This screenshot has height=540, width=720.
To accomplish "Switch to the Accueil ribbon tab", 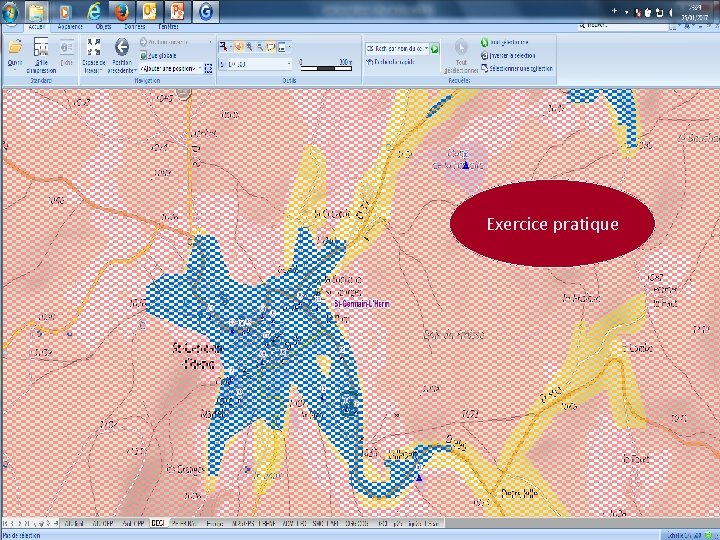I will coord(38,27).
